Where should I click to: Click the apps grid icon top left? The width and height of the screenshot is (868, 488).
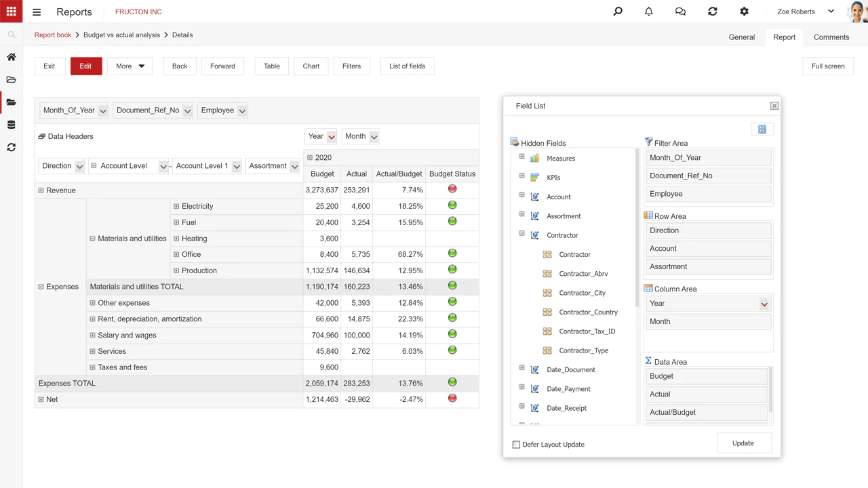coord(11,12)
